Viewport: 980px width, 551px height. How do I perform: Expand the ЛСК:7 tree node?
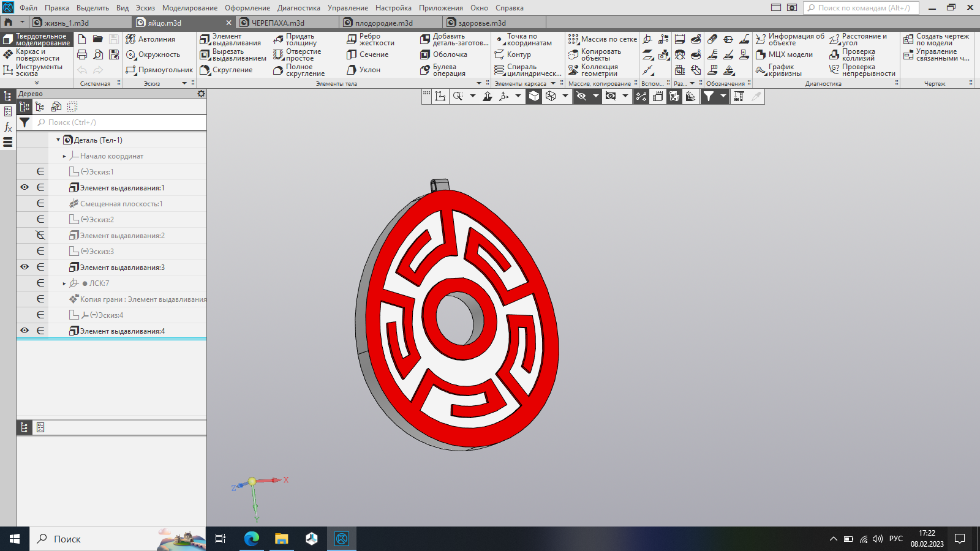(64, 283)
